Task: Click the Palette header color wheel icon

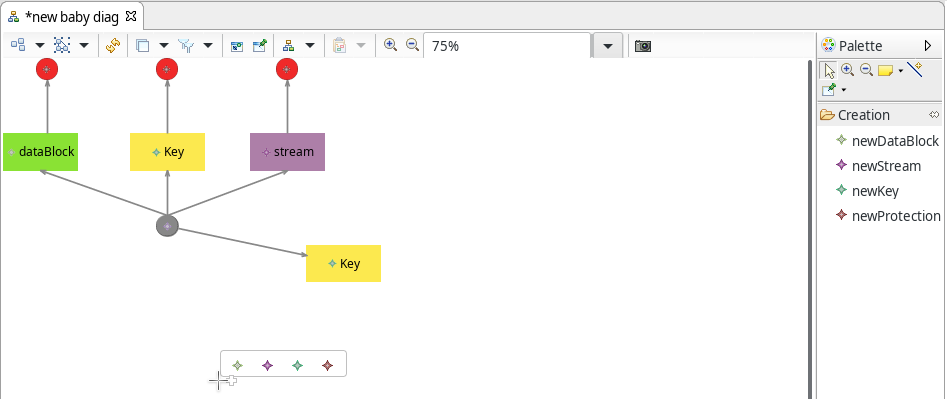Action: pyautogui.click(x=829, y=45)
